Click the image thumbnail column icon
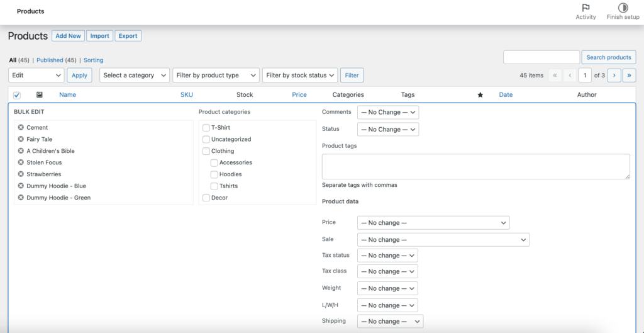The height and width of the screenshot is (333, 644). pyautogui.click(x=40, y=94)
